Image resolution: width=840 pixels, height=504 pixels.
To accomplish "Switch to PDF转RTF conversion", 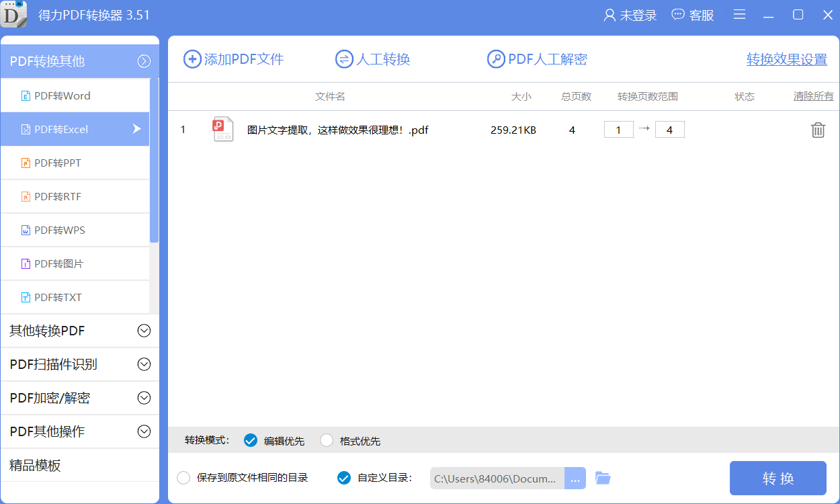I will click(x=75, y=196).
